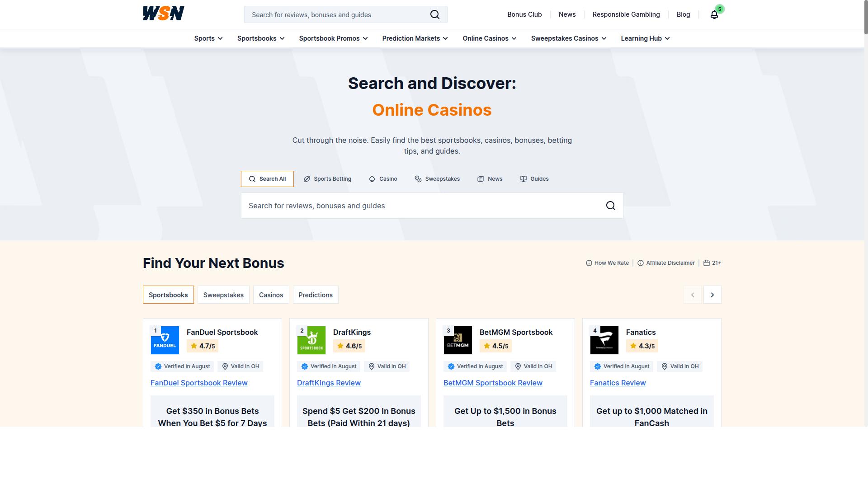Click the info icon beside How We Rate

pos(589,263)
